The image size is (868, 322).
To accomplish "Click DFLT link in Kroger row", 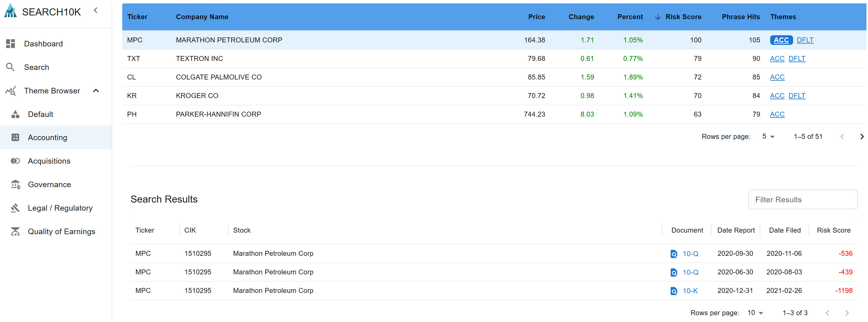I will click(797, 96).
